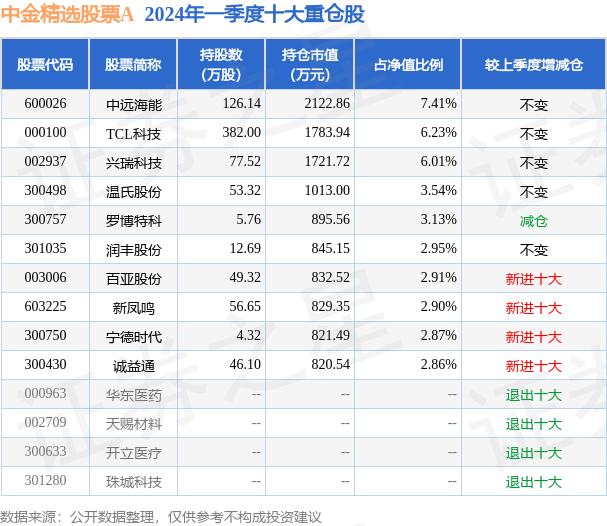This screenshot has width=607, height=526.
Task: Select the TCL科技 stock name
Action: [134, 134]
